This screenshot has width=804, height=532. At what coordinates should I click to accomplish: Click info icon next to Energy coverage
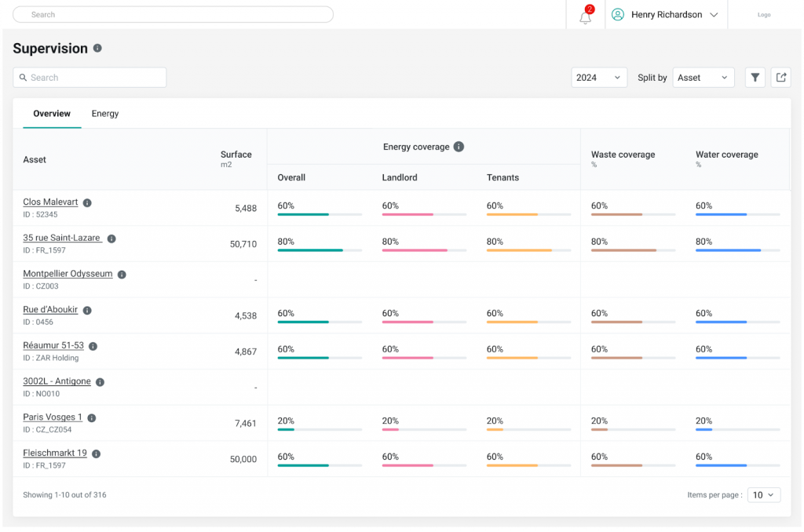[x=459, y=147]
